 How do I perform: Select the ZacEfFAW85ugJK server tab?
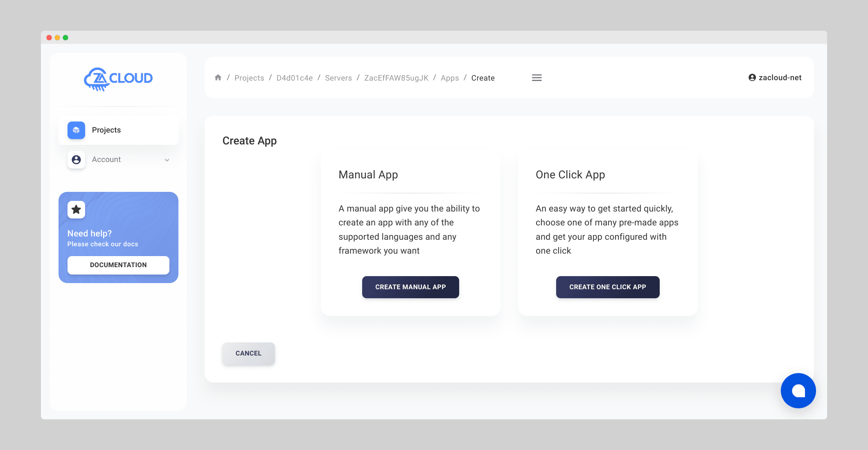click(x=396, y=77)
